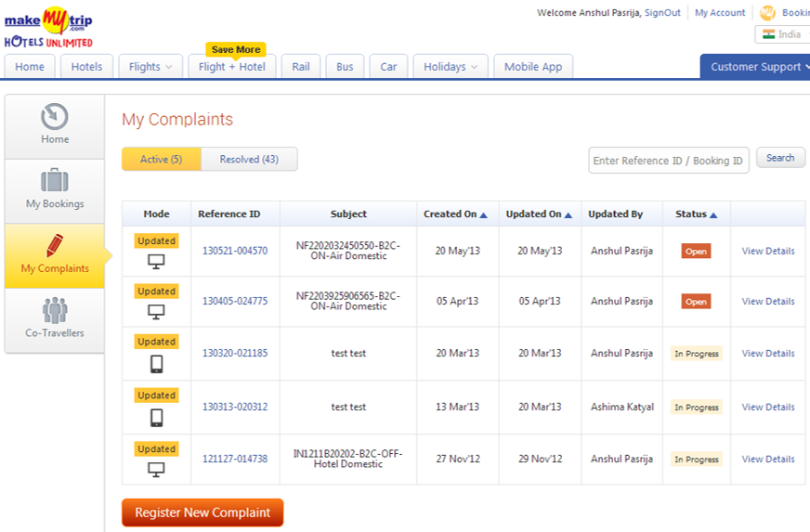Open the Bus tab
Screen dimensions: 810x532
(345, 67)
